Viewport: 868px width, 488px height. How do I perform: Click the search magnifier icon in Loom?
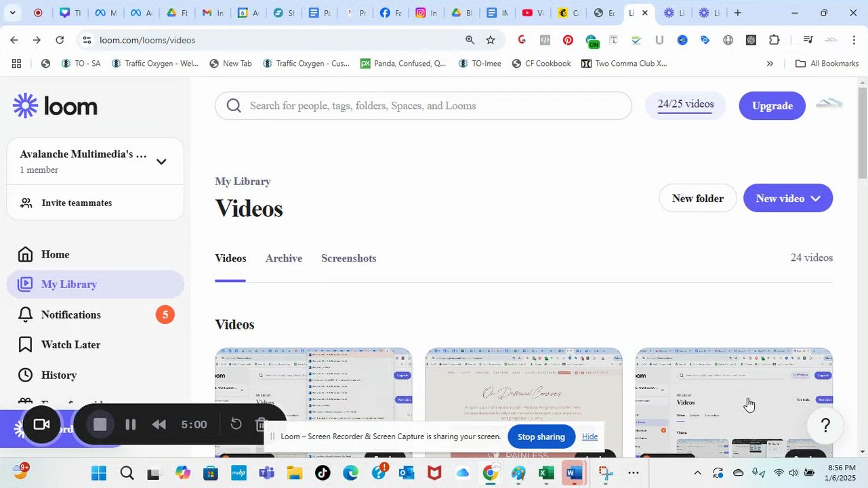click(234, 106)
